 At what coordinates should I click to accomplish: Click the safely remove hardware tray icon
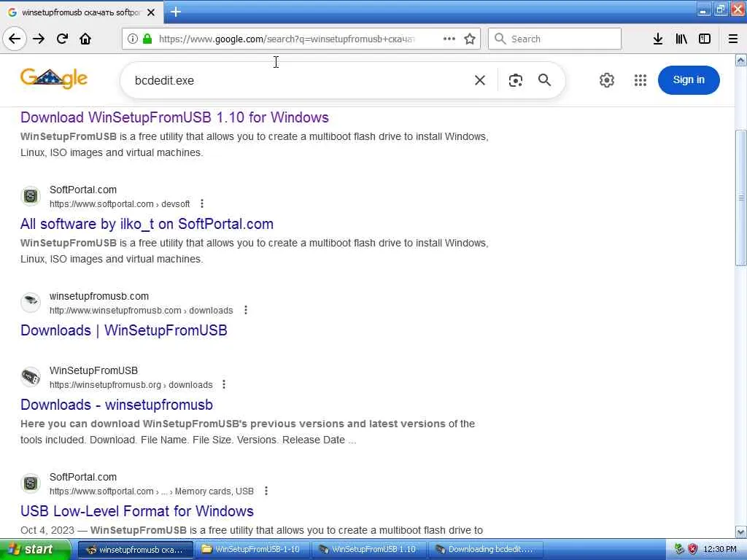coord(679,549)
